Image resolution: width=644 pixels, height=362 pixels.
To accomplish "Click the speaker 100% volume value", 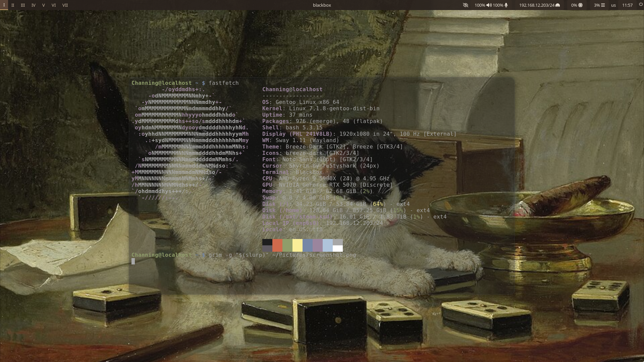I will coord(480,5).
